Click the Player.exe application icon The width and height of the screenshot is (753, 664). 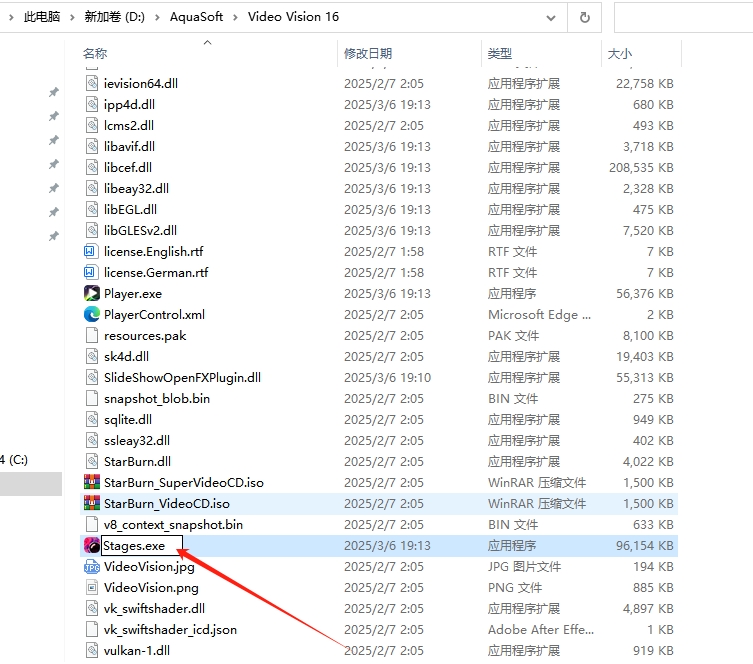pos(92,293)
